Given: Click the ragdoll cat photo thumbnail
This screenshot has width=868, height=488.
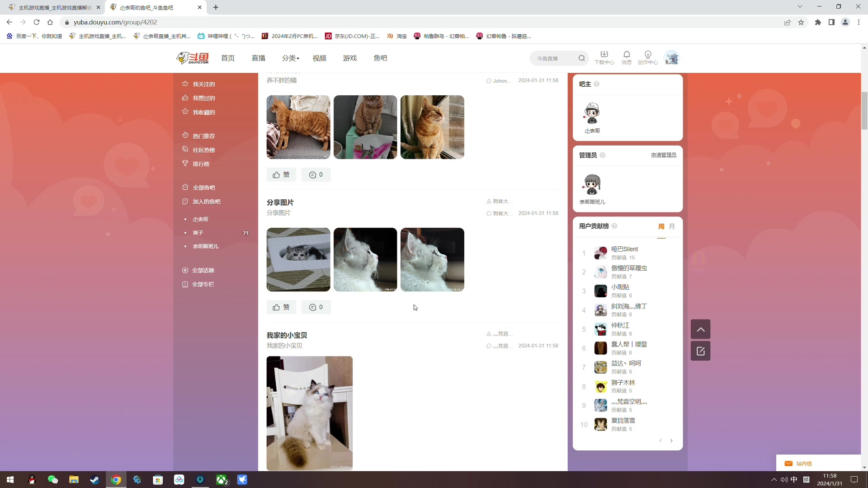Looking at the screenshot, I should [309, 413].
